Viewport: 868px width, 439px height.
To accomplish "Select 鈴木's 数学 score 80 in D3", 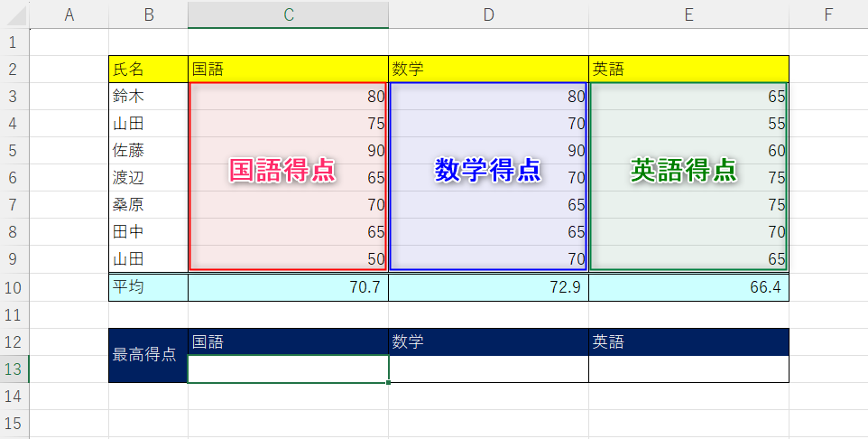I will (x=488, y=97).
